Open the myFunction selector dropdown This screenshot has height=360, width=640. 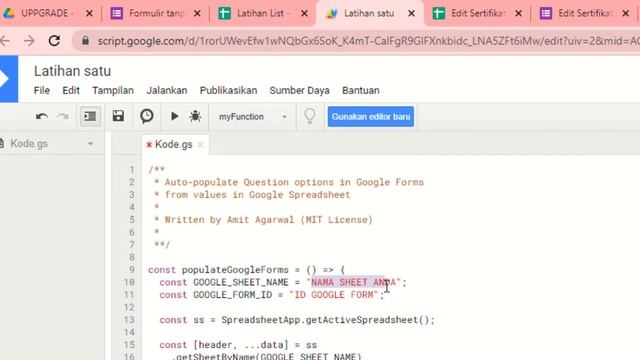tap(252, 117)
